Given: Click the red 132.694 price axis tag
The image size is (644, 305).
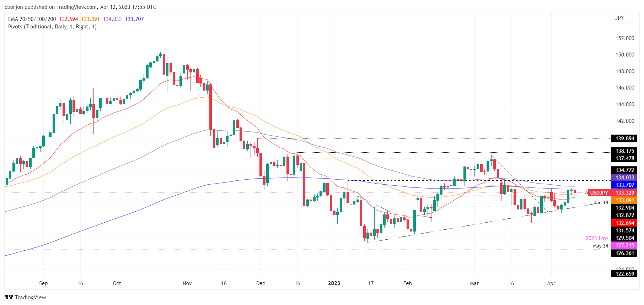Looking at the screenshot, I should click(x=624, y=223).
